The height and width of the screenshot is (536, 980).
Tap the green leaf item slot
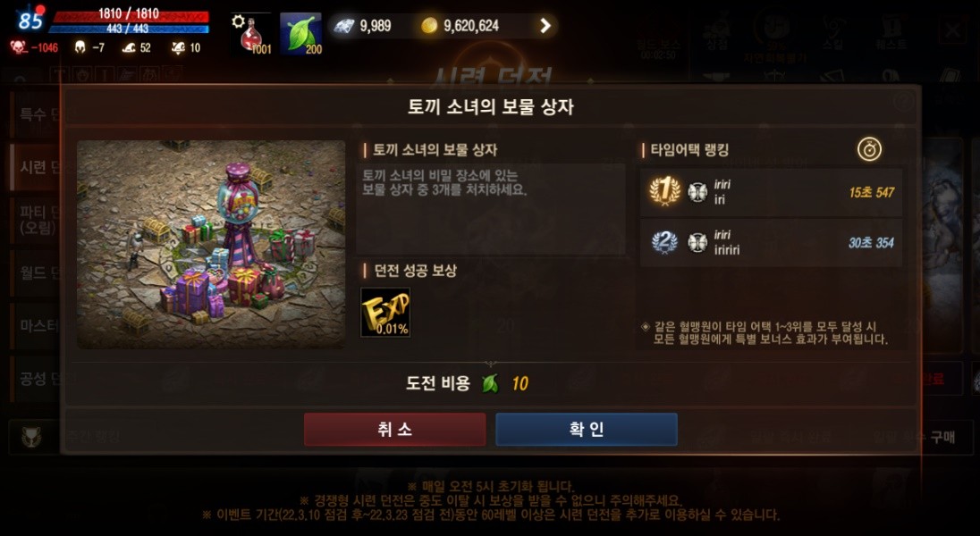click(301, 34)
